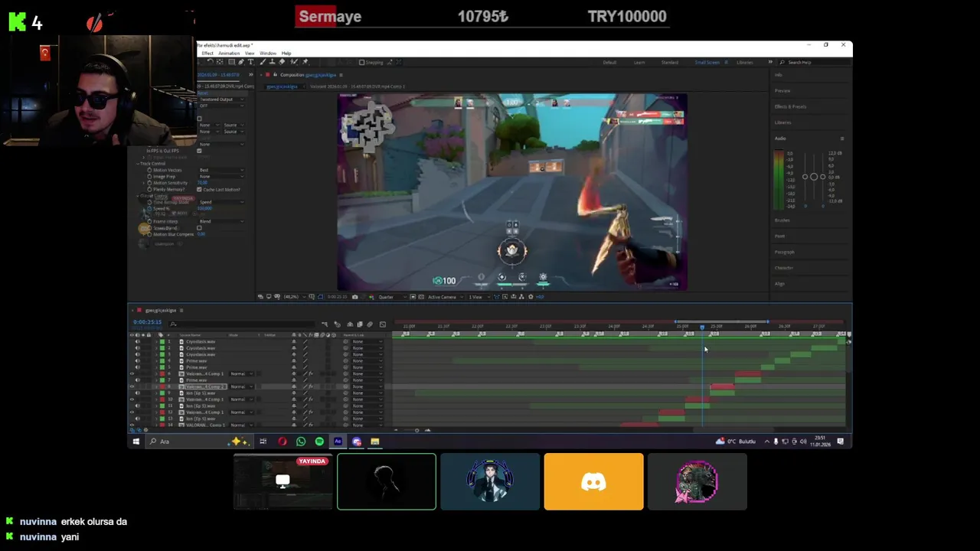Select the Pen tool
This screenshot has height=551, width=980.
(241, 61)
